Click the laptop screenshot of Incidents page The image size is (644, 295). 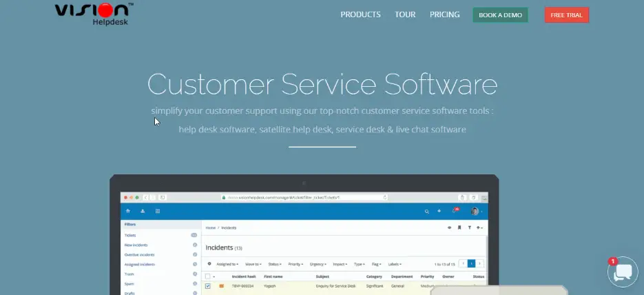304,234
